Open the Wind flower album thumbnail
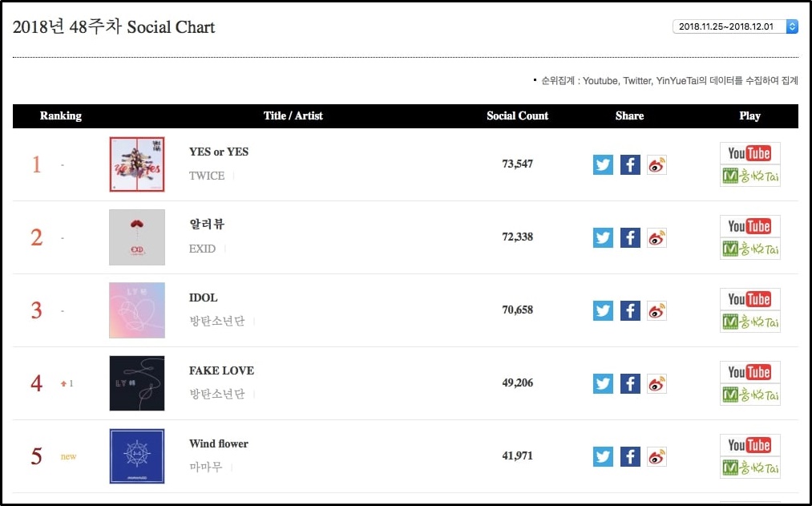This screenshot has width=812, height=506. pos(137,456)
